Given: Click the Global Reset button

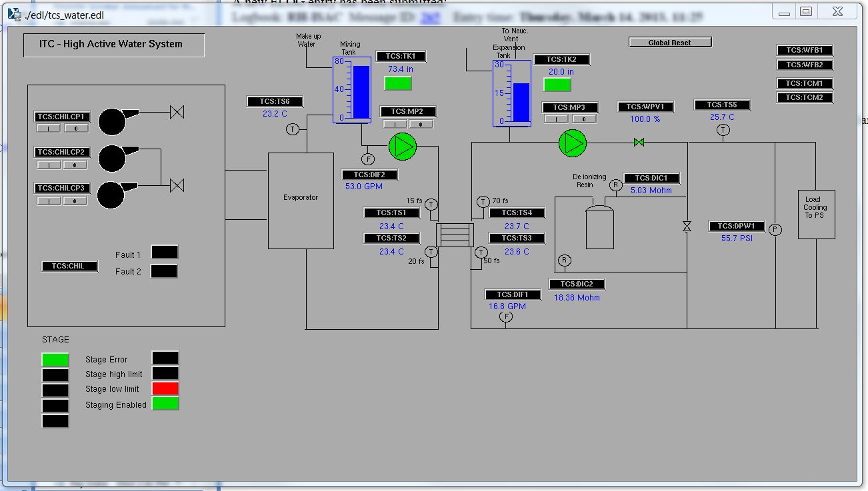Looking at the screenshot, I should (670, 43).
